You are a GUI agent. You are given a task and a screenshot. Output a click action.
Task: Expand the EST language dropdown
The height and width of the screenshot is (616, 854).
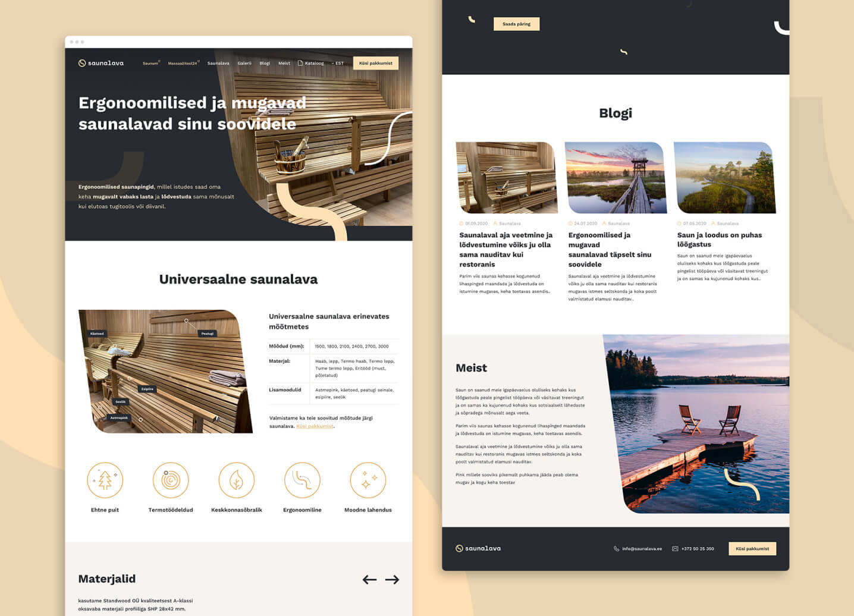point(338,63)
